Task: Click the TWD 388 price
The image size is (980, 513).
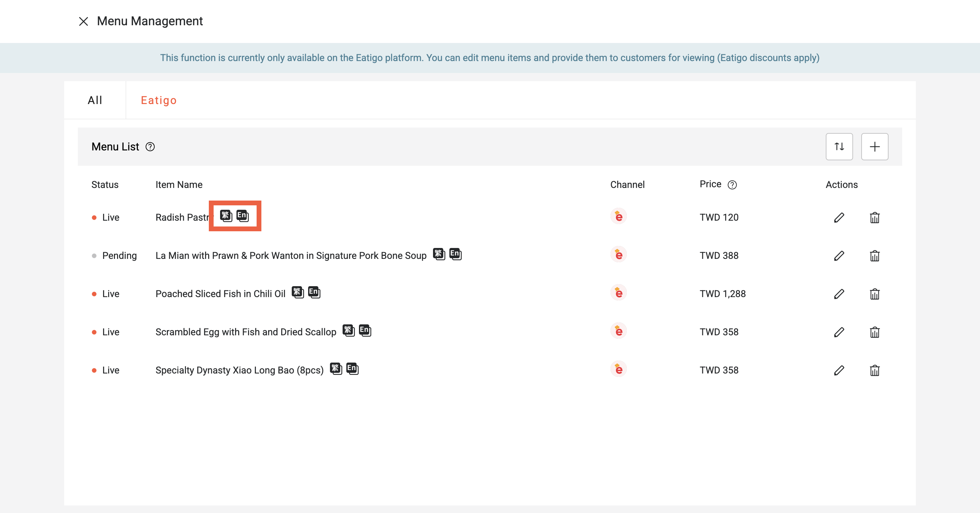Action: coord(719,256)
